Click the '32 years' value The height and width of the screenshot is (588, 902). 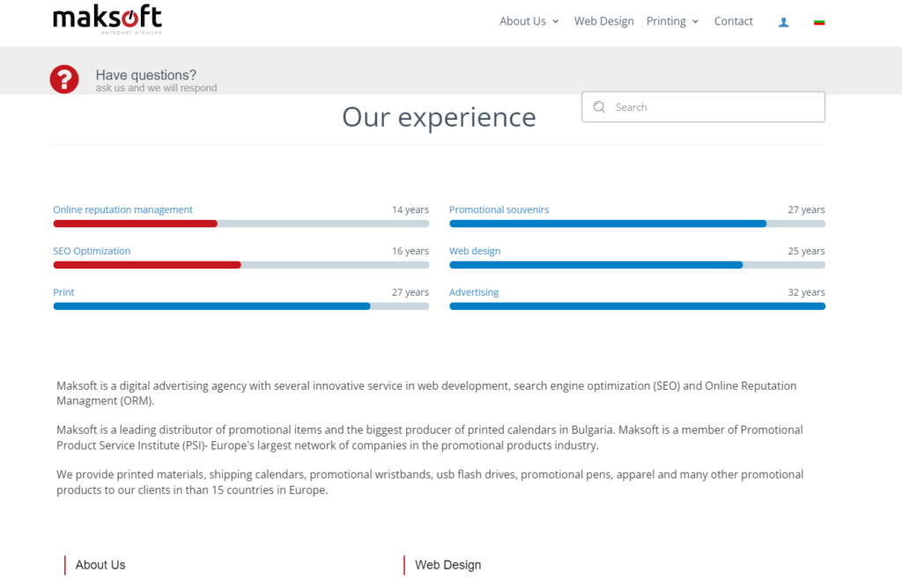[806, 292]
